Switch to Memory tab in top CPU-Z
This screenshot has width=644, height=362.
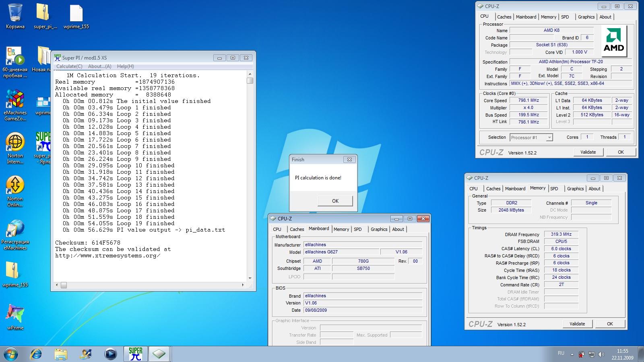pyautogui.click(x=549, y=17)
